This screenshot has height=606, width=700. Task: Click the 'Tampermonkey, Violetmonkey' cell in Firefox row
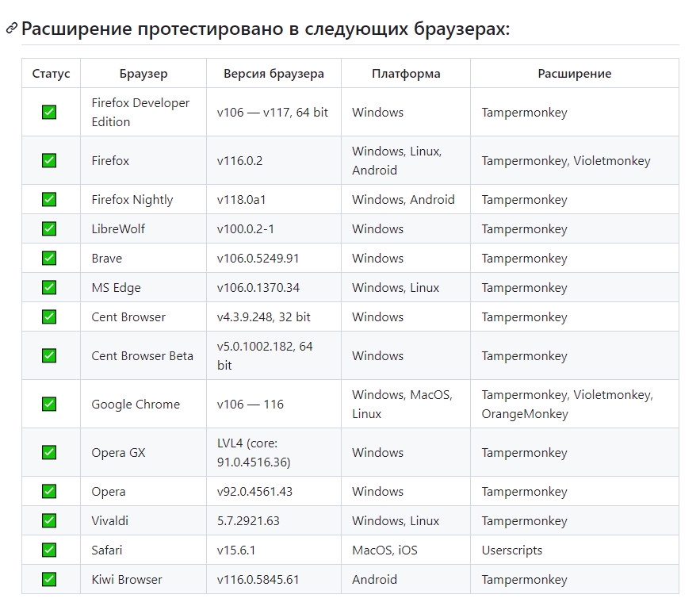tap(575, 160)
